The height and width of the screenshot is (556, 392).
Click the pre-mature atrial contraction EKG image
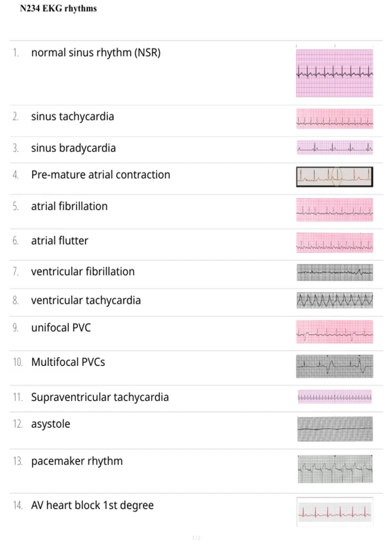pyautogui.click(x=335, y=177)
